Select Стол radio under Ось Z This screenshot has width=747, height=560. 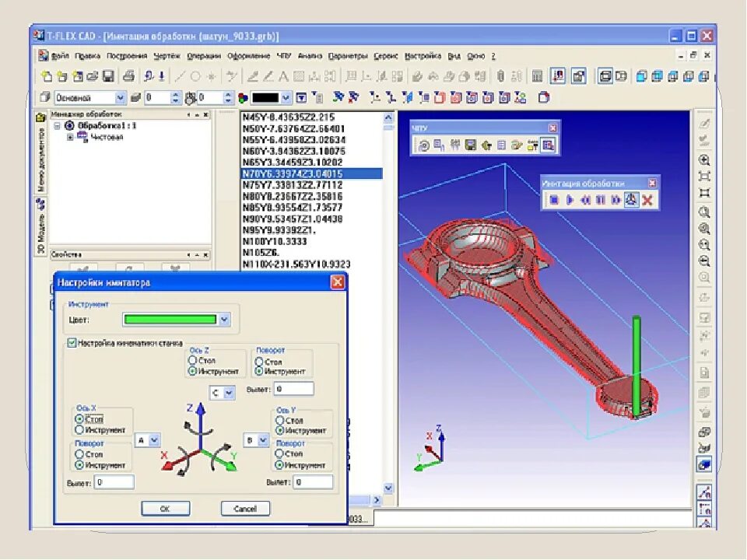click(x=192, y=360)
